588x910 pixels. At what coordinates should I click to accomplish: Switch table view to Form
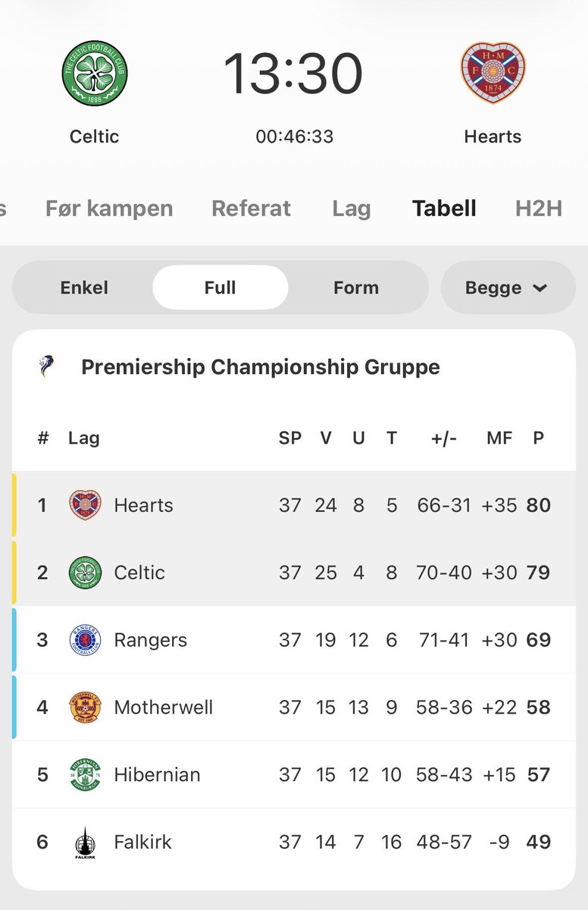[356, 287]
